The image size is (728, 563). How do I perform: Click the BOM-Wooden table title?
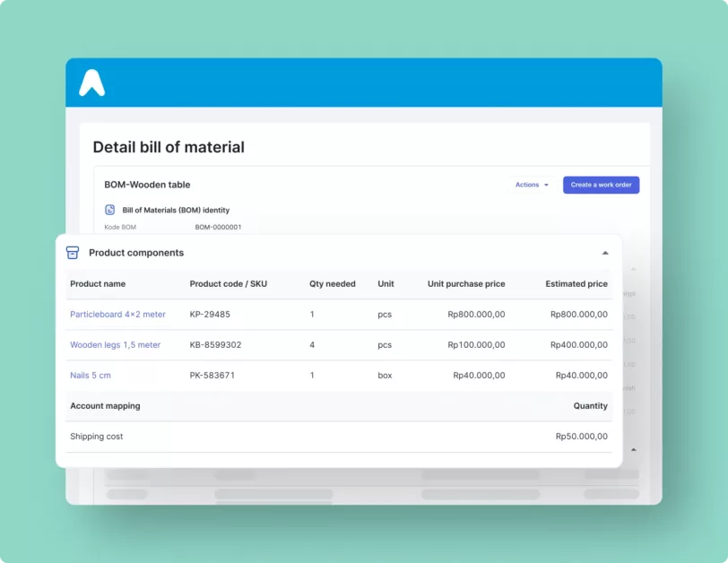147,185
